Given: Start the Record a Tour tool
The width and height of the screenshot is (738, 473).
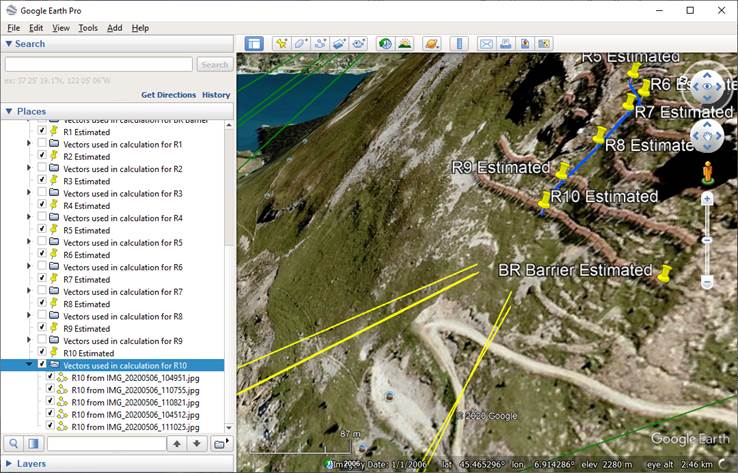Looking at the screenshot, I should [359, 44].
